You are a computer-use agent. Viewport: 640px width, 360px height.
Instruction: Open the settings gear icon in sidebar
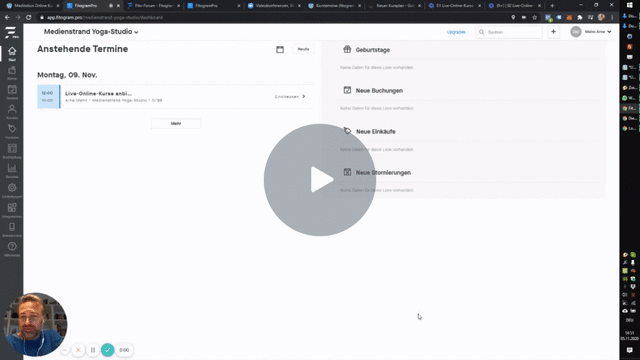click(12, 190)
